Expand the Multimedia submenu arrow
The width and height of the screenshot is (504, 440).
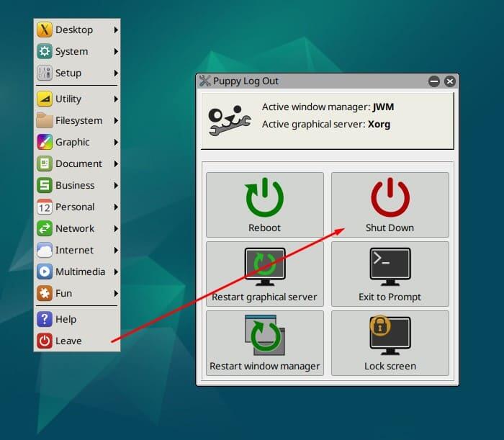(116, 271)
